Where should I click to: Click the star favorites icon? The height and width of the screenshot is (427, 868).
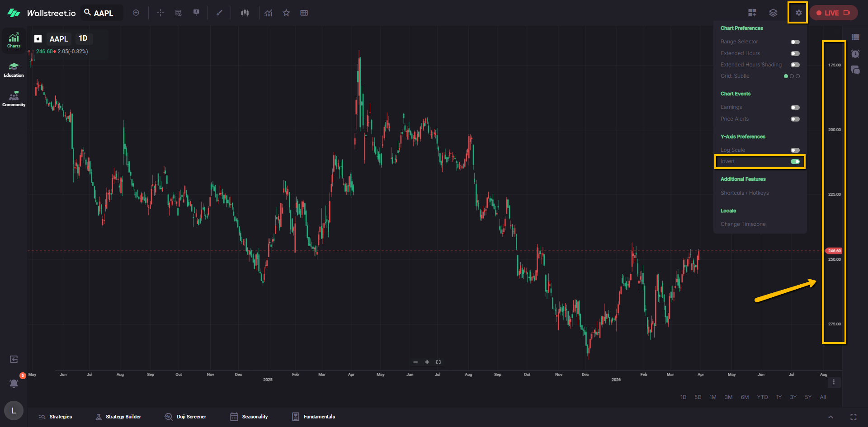(286, 13)
